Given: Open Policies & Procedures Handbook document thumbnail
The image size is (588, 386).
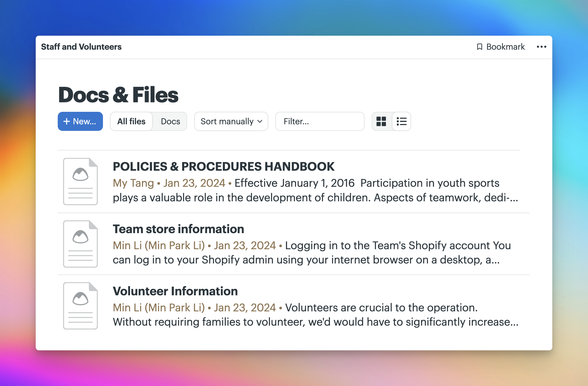Looking at the screenshot, I should [80, 181].
